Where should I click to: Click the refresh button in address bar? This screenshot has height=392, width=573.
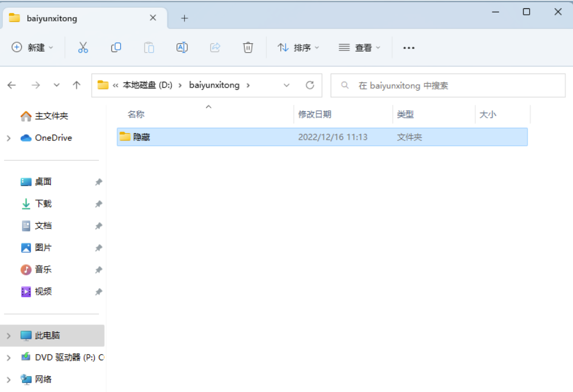[310, 85]
